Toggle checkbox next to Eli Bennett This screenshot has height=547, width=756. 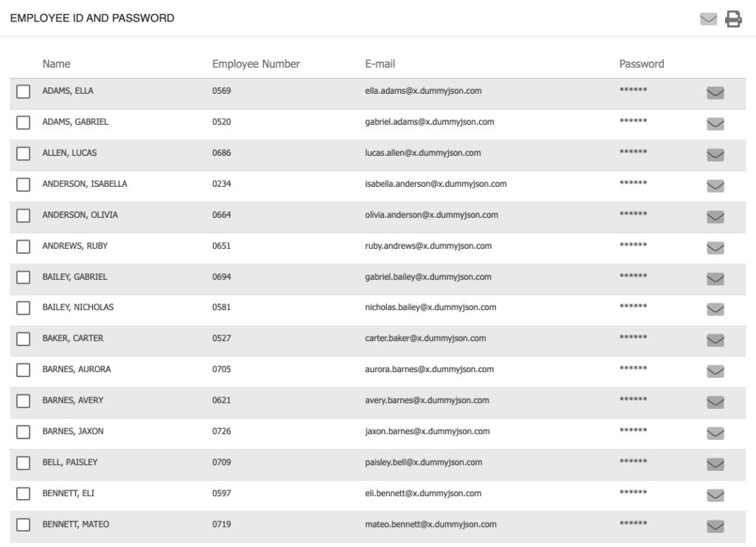point(23,494)
